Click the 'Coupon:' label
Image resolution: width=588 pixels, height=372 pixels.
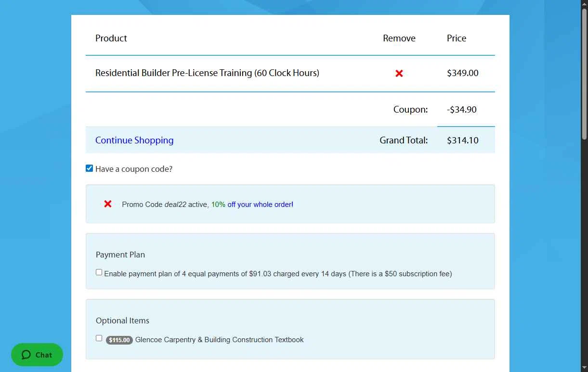pyautogui.click(x=410, y=110)
